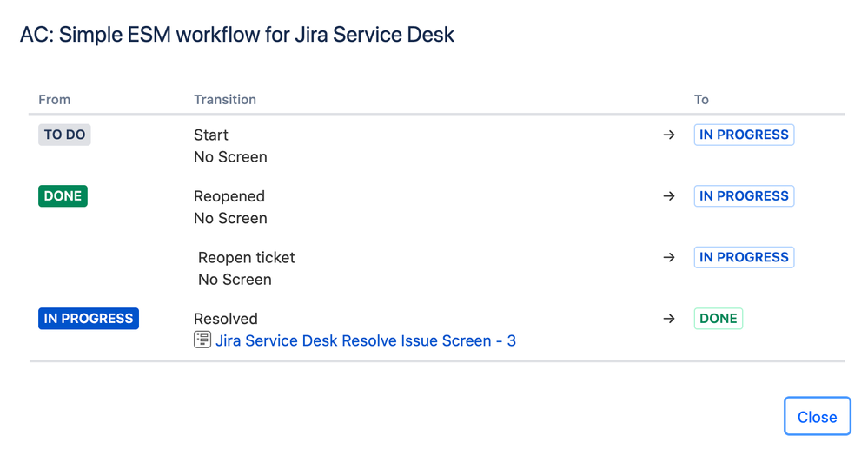Click the Reopened transition name

(229, 196)
